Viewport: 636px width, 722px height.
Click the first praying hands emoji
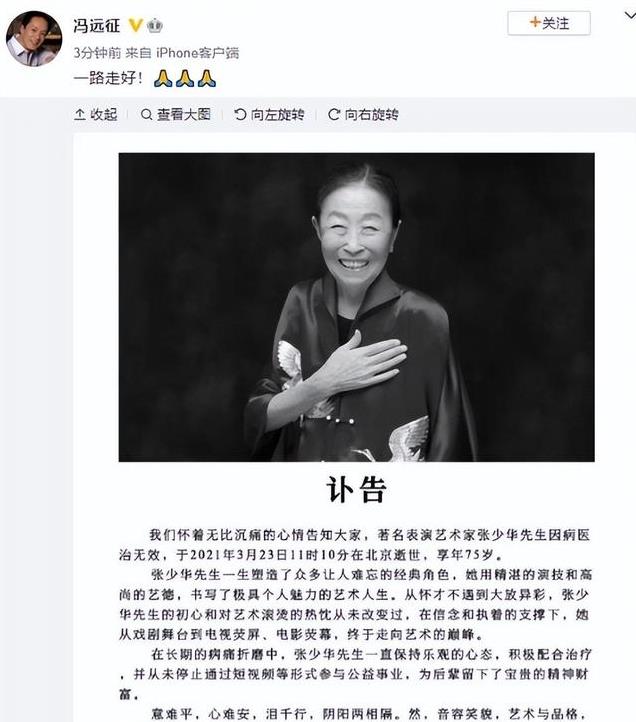click(163, 78)
